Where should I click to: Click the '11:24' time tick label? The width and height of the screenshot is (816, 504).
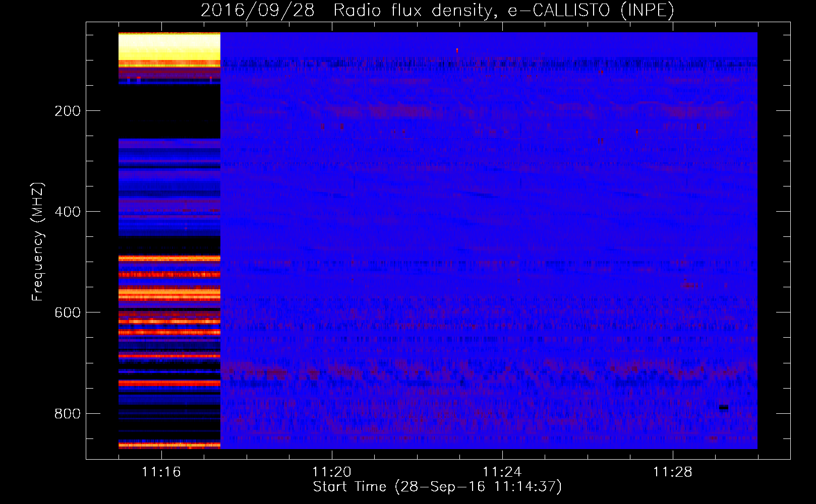tap(502, 472)
